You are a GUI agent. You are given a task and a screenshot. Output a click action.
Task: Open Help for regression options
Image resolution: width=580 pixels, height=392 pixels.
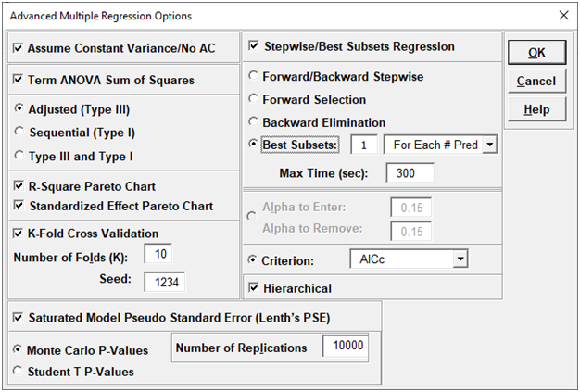[x=537, y=109]
